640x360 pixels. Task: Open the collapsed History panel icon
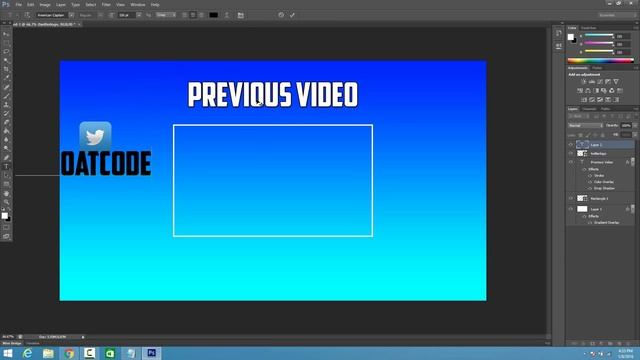coord(559,33)
